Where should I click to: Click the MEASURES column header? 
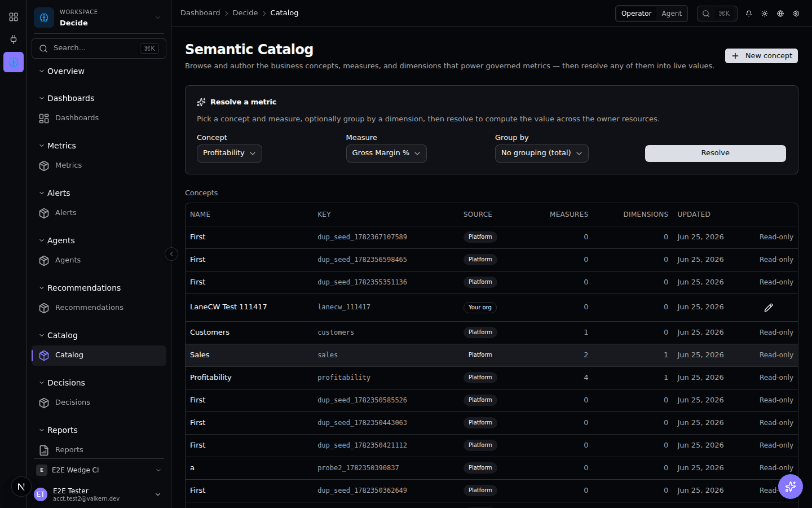[569, 214]
